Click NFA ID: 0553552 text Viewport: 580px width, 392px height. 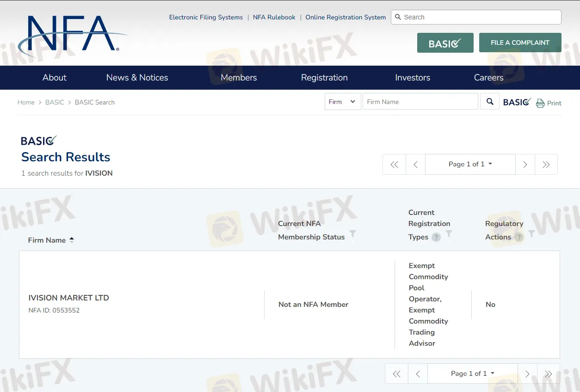(54, 310)
